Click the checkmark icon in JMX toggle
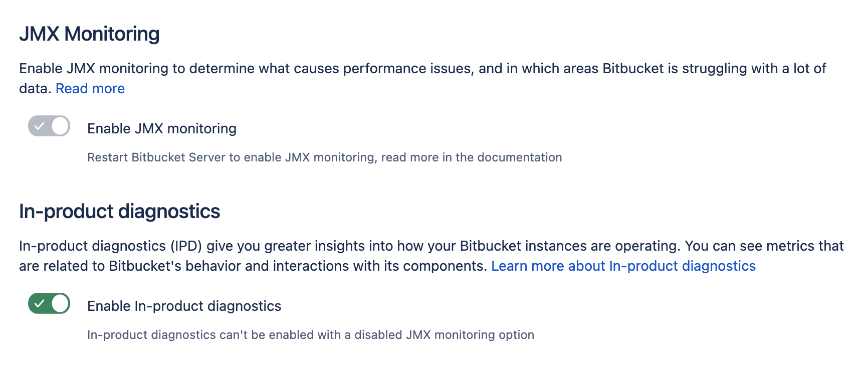Image resolution: width=868 pixels, height=372 pixels. [x=40, y=126]
